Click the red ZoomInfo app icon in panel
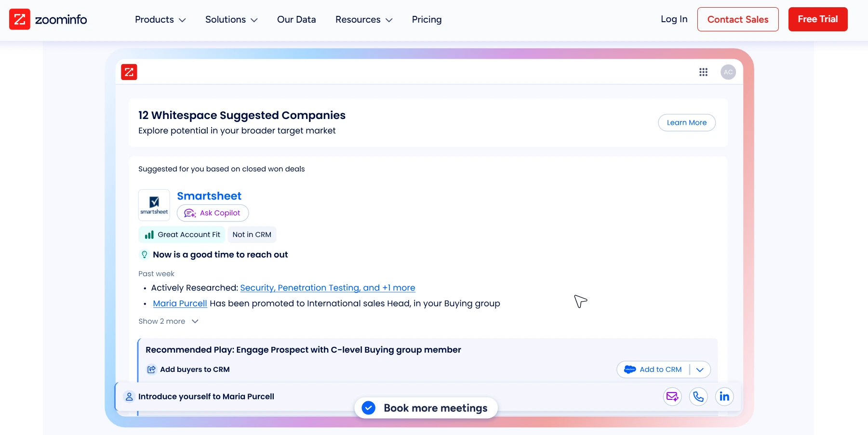 coord(129,72)
